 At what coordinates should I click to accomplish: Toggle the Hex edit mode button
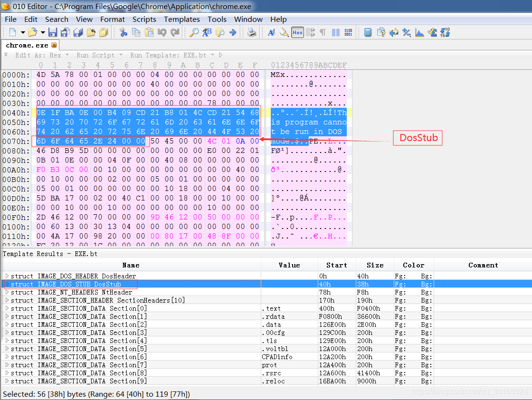coord(297,32)
